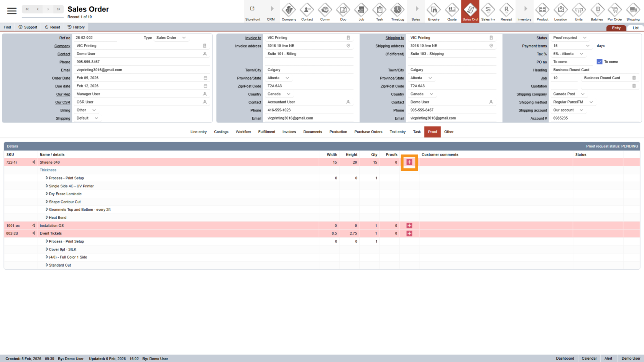644x362 pixels.
Task: Open the hamburger main menu
Action: (x=12, y=11)
